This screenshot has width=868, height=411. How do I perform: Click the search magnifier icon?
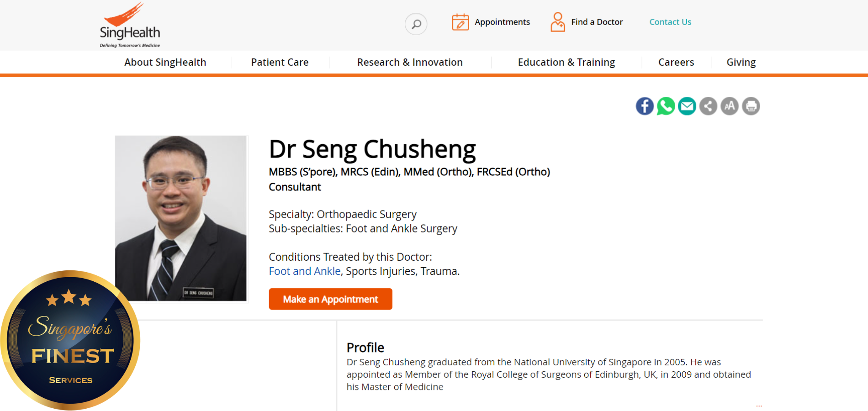coord(416,24)
